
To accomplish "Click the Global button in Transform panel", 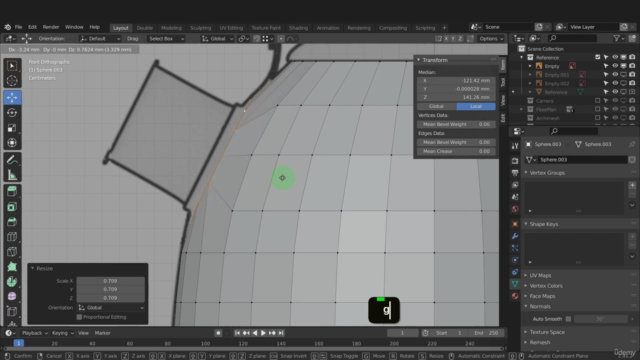I will point(436,106).
